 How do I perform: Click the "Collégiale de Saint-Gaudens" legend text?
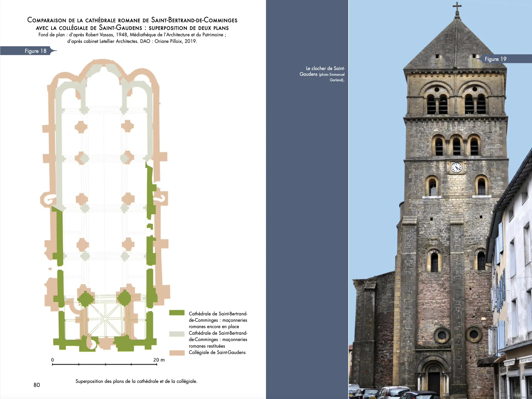[x=217, y=352]
